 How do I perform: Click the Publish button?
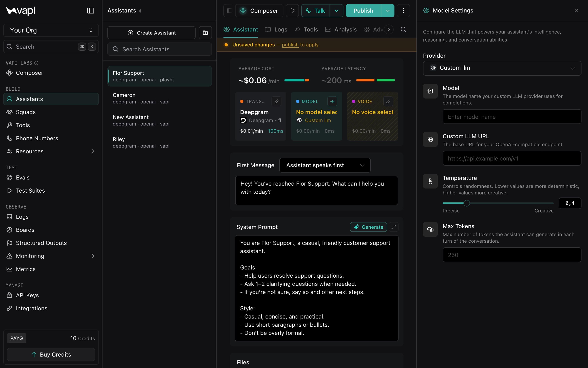tap(363, 10)
